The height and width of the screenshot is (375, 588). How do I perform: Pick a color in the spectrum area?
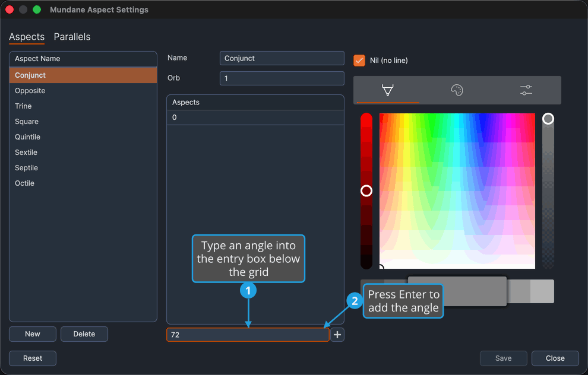(x=457, y=190)
